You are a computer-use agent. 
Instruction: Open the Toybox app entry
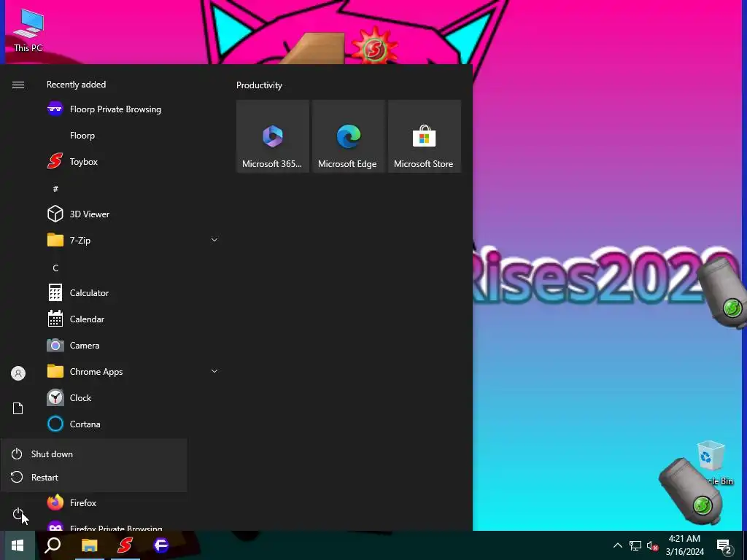tap(133, 161)
